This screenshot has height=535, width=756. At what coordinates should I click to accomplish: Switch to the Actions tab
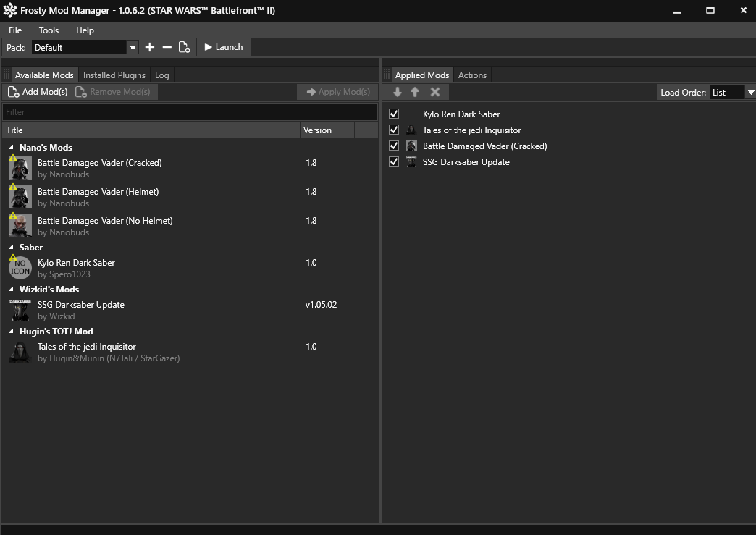(x=472, y=75)
